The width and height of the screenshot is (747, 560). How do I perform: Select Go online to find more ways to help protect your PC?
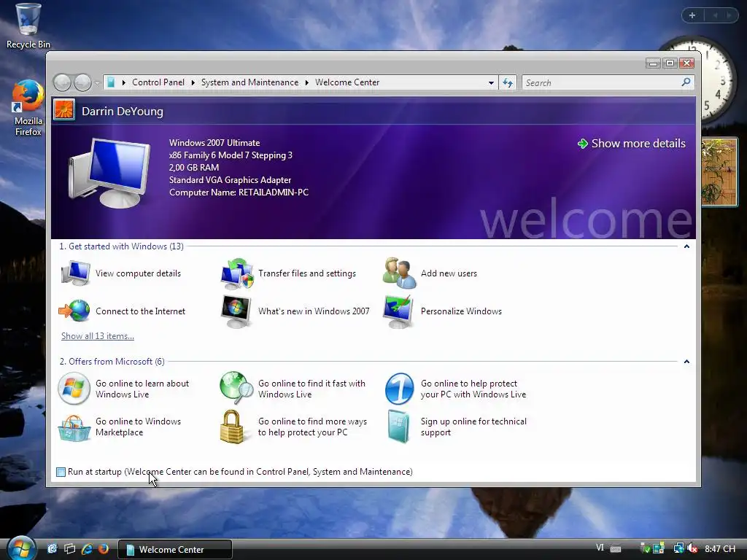click(x=293, y=427)
